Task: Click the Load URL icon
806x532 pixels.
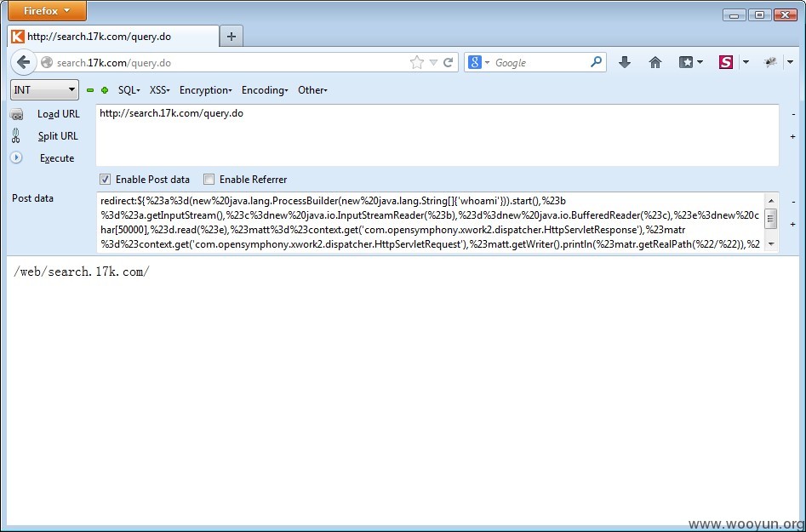Action: (x=16, y=114)
